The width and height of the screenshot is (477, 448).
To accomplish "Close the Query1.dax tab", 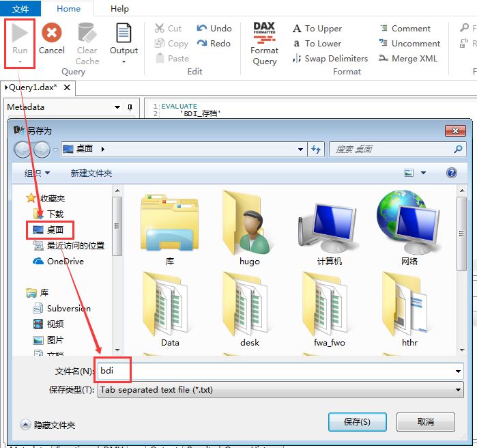I will (x=67, y=87).
